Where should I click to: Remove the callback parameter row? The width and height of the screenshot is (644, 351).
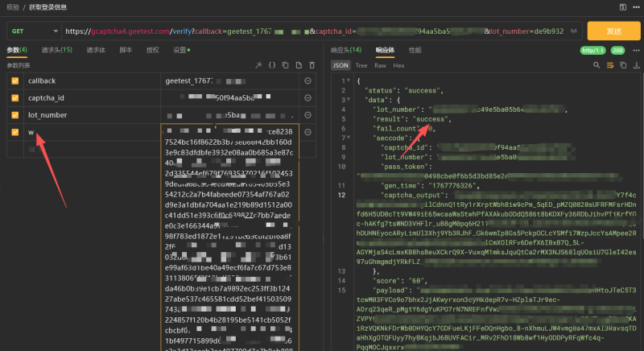308,81
